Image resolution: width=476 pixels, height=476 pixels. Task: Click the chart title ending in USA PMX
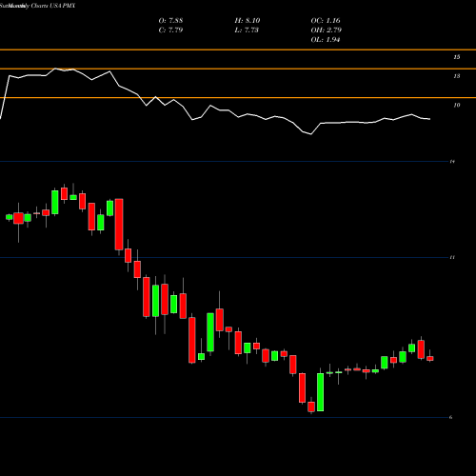point(38,6)
